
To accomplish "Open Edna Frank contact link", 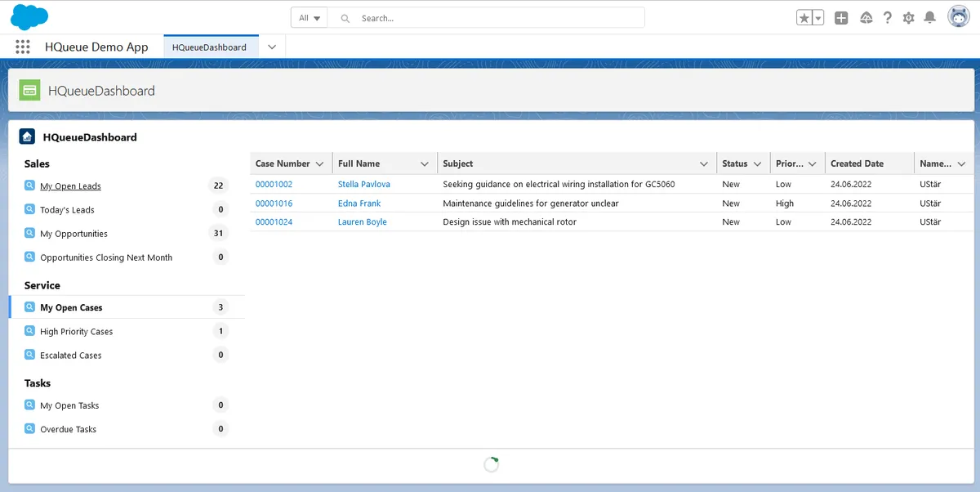I will [359, 204].
